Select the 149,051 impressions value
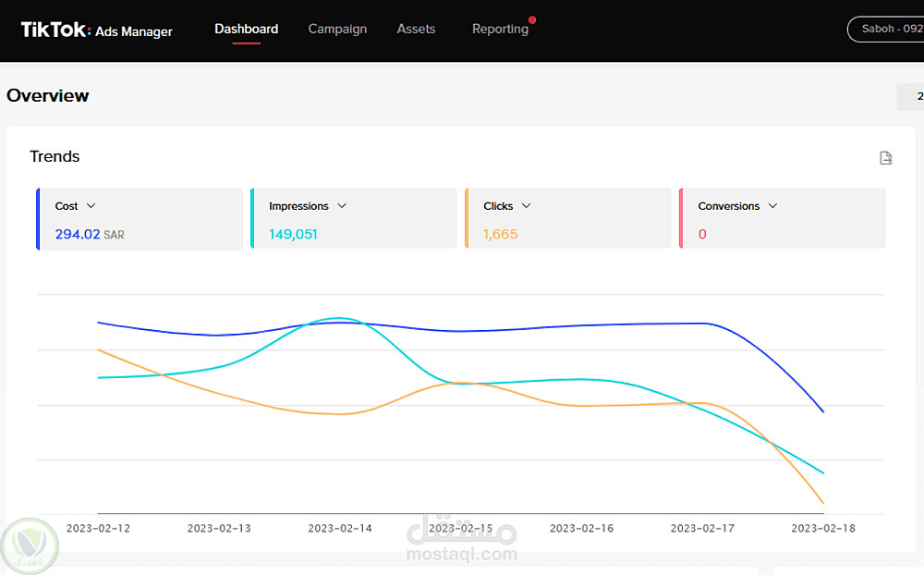This screenshot has height=575, width=924. pyautogui.click(x=293, y=234)
